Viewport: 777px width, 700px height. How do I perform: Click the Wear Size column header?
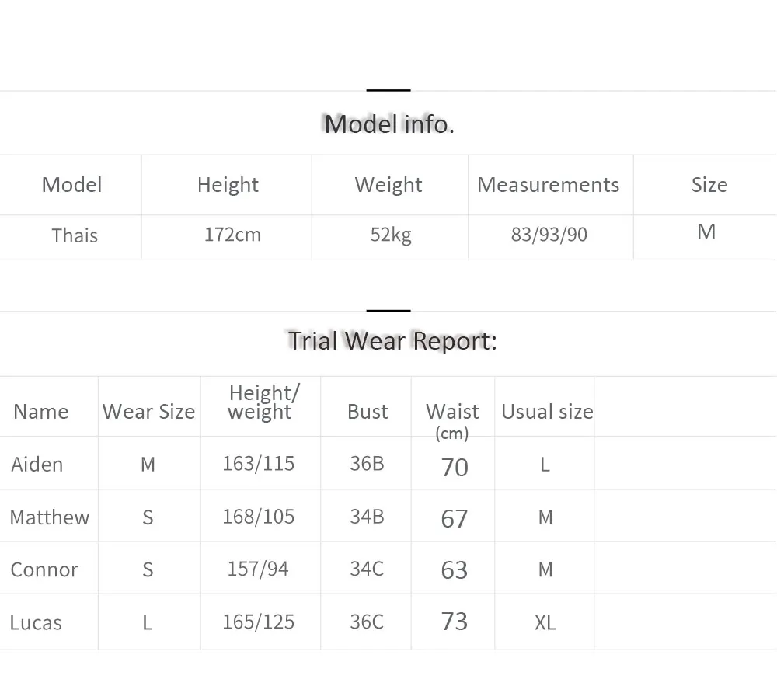click(x=148, y=412)
